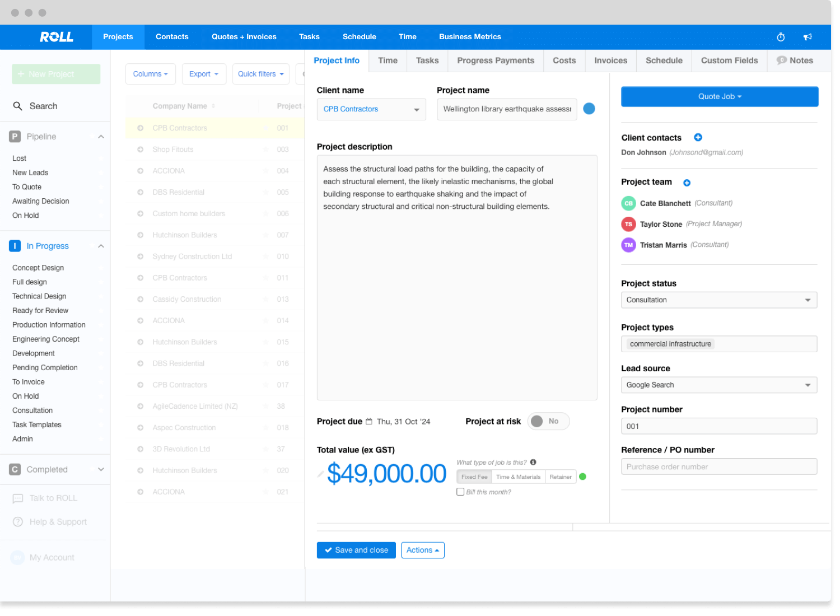Select Retainer job type
Image resolution: width=840 pixels, height=616 pixels.
[561, 477]
